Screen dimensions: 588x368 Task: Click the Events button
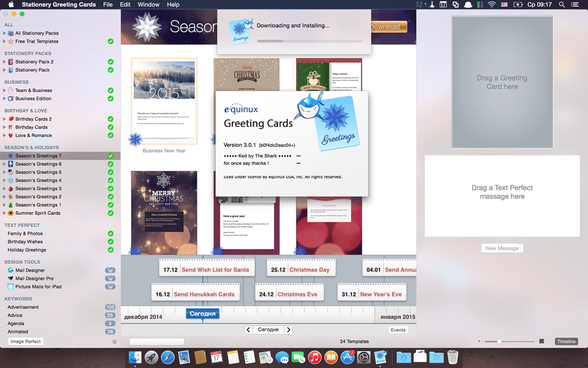point(398,330)
